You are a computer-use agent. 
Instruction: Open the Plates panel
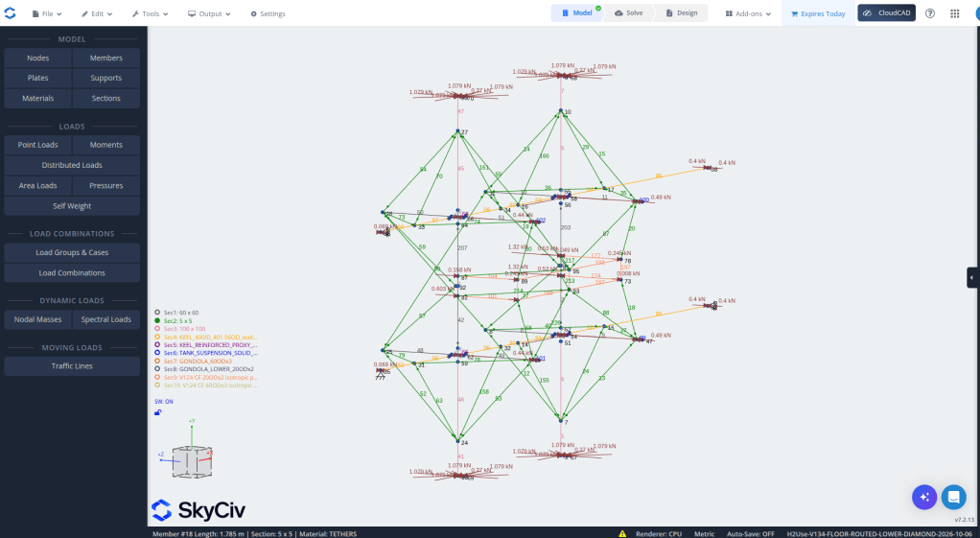point(38,78)
